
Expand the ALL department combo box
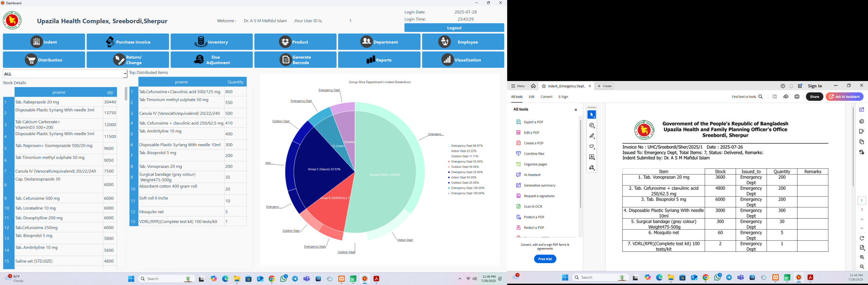coord(125,74)
